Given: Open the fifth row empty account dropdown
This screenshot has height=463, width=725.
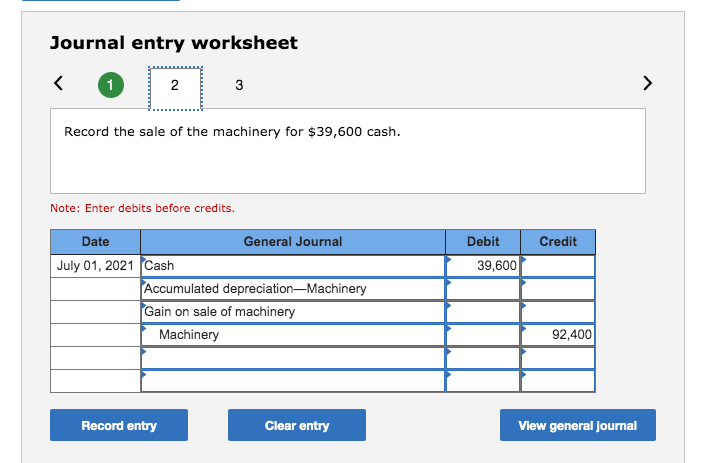Looking at the screenshot, I should pos(293,358).
